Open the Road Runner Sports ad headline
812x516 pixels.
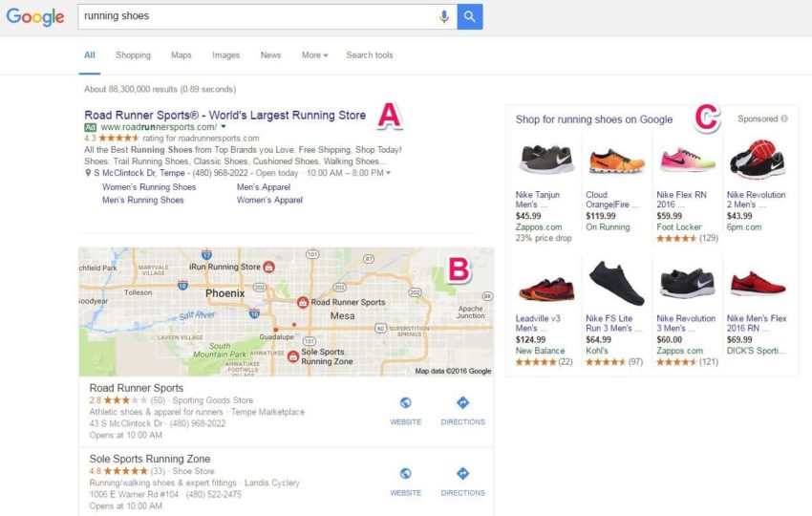(224, 115)
